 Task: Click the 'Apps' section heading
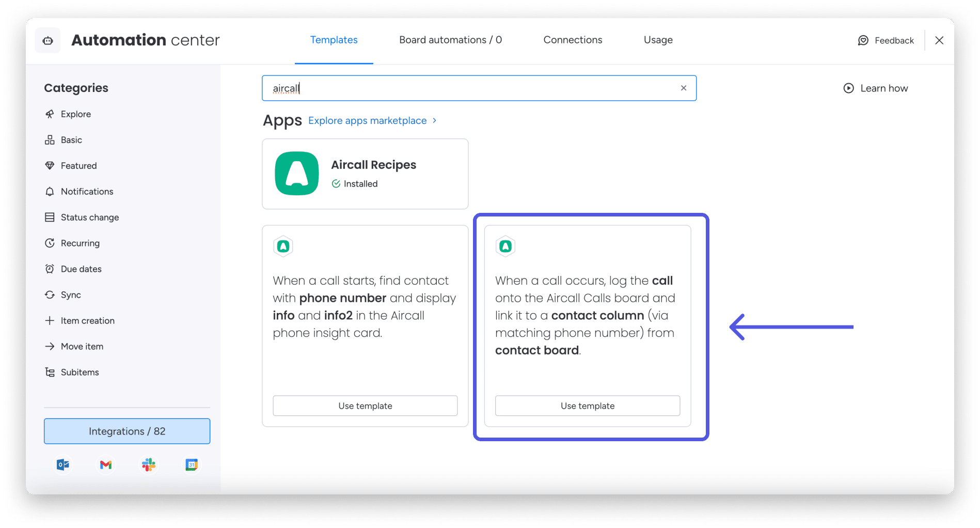282,120
